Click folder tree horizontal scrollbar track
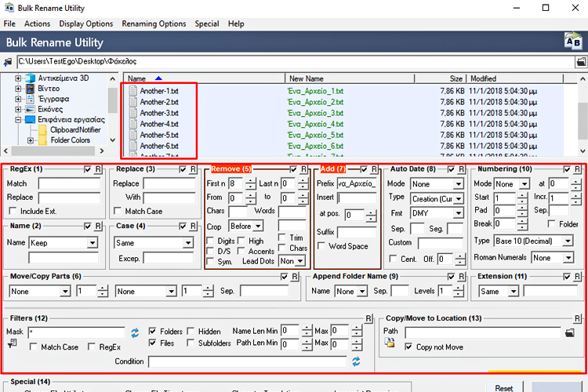 [x=53, y=151]
